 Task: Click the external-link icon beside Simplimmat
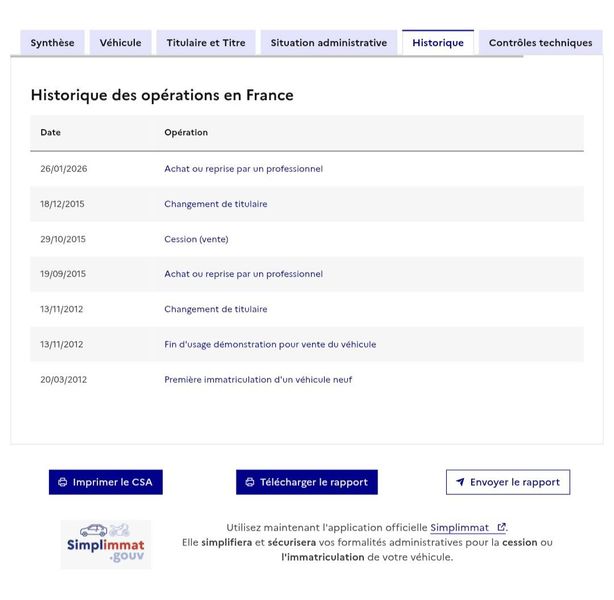[x=501, y=528]
